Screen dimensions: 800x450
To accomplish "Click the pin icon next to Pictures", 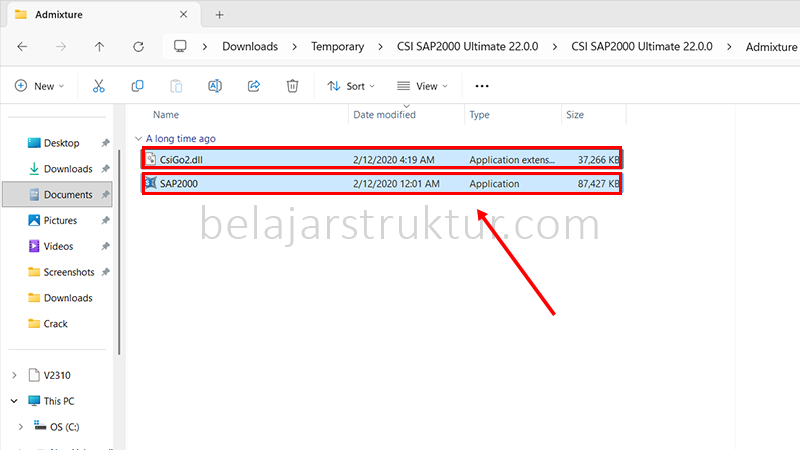I will (105, 220).
